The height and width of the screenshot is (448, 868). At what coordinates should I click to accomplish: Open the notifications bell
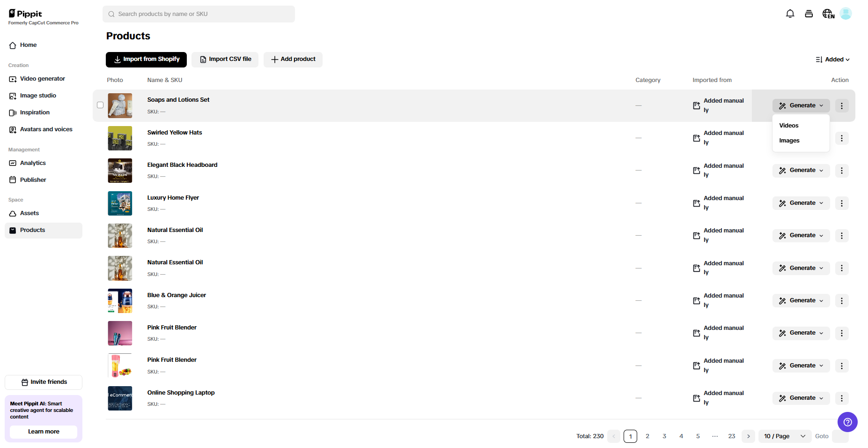tap(790, 14)
